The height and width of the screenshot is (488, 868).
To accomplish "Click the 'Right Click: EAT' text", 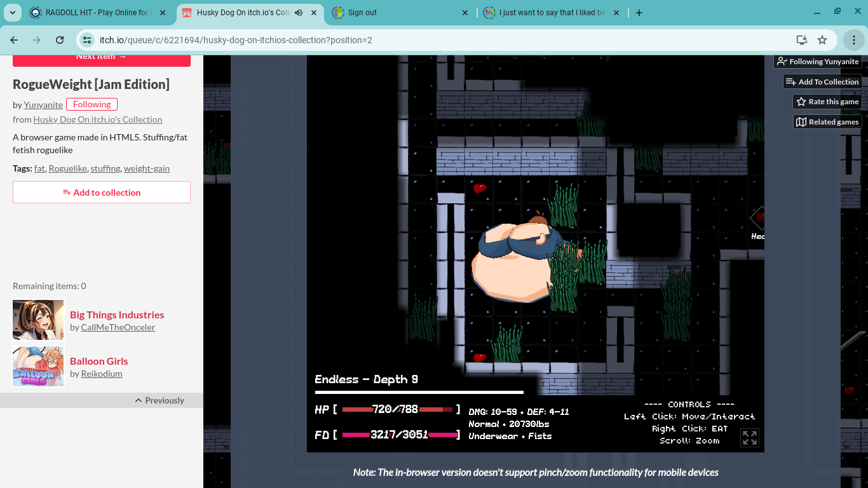I will 689,428.
